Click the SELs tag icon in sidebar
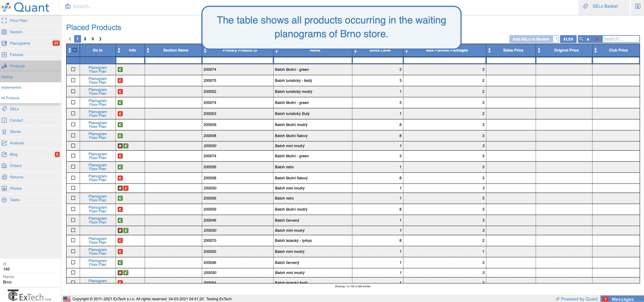Screen dimensions: 644x302 coord(4,109)
